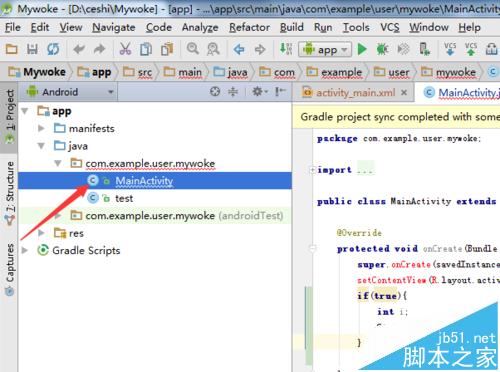This screenshot has height=372, width=500.
Task: Click the Paste icon in toolbar
Action: (167, 49)
